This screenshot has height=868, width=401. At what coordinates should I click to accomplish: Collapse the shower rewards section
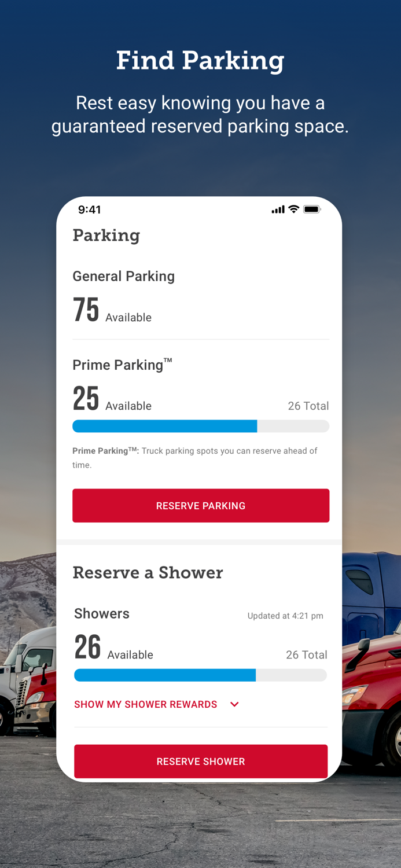point(145,705)
